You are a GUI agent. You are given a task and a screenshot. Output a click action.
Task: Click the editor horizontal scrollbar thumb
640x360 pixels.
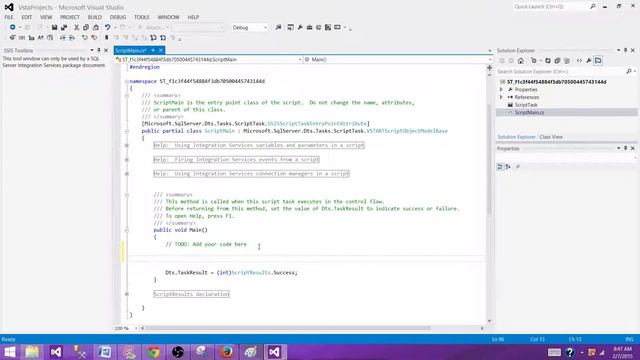[x=288, y=328]
